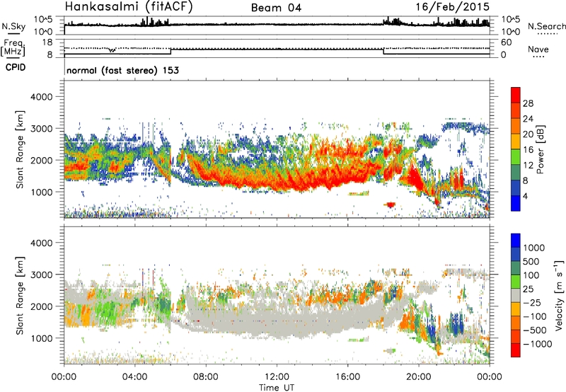This screenshot has width=566, height=392.
Task: Click the '12:00' time axis tick label
Action: tap(277, 377)
